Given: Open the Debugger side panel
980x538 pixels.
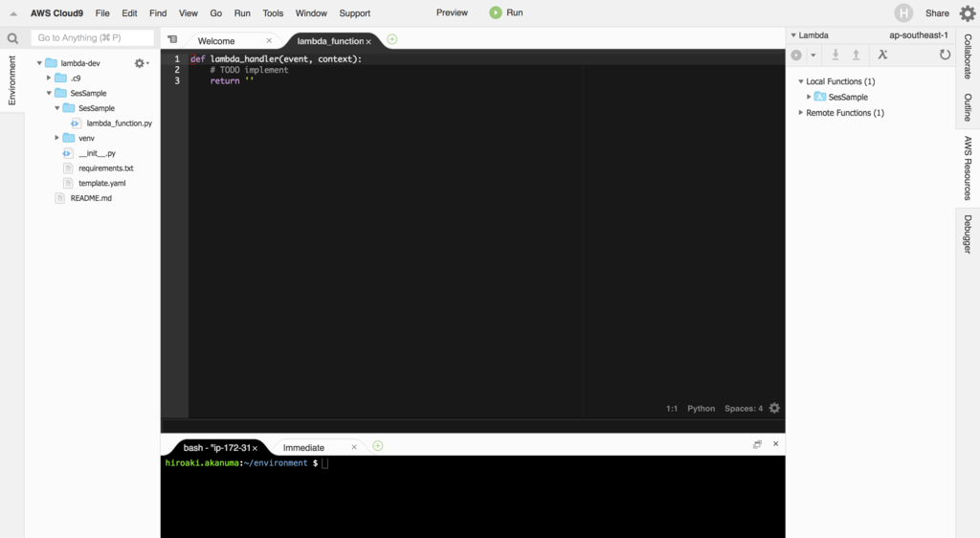Looking at the screenshot, I should 968,235.
